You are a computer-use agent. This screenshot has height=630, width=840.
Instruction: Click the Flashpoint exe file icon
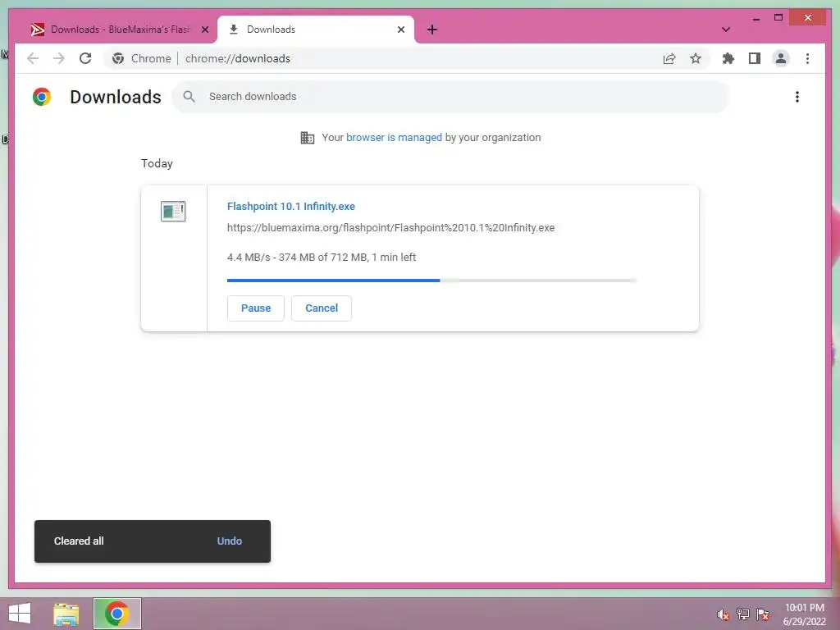point(173,211)
